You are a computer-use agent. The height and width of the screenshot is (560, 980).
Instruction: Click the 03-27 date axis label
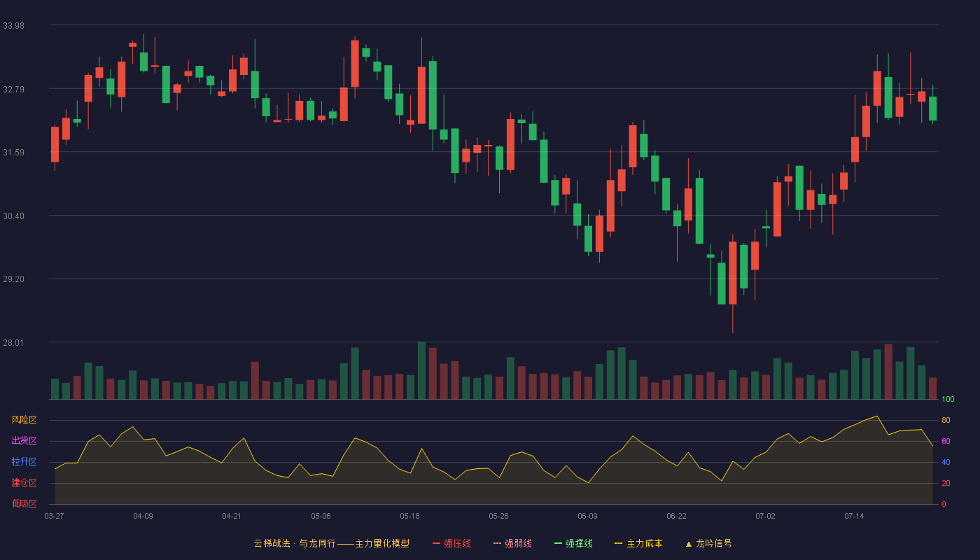pos(54,516)
